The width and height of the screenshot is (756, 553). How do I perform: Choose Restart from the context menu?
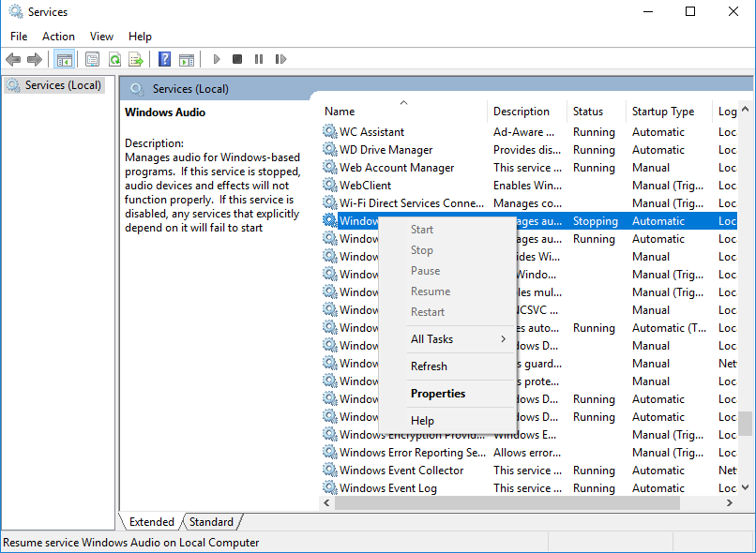(447, 312)
